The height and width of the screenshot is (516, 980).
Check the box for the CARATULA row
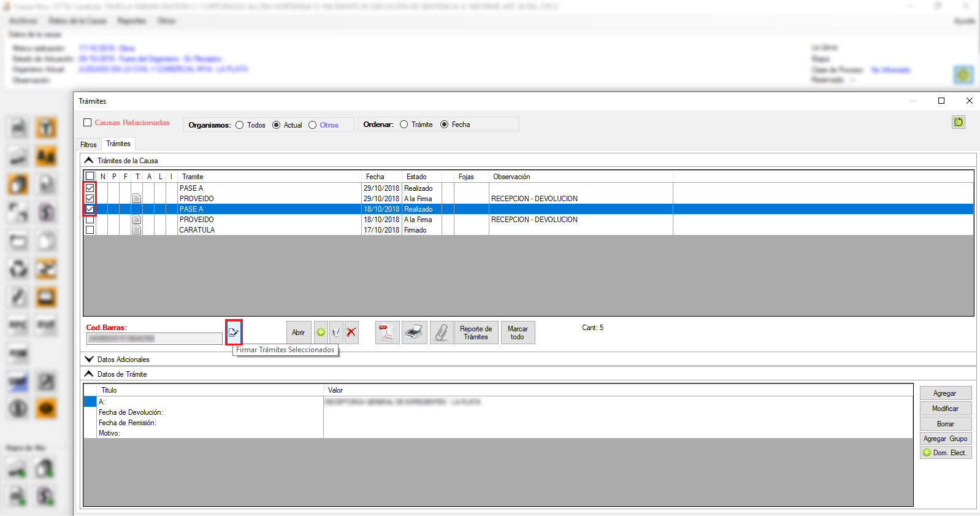[x=90, y=230]
